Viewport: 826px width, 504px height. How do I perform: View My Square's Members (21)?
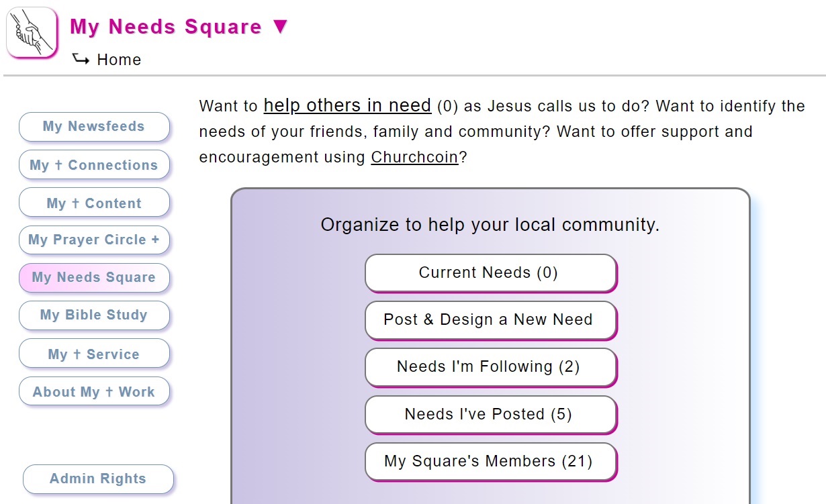(x=490, y=462)
